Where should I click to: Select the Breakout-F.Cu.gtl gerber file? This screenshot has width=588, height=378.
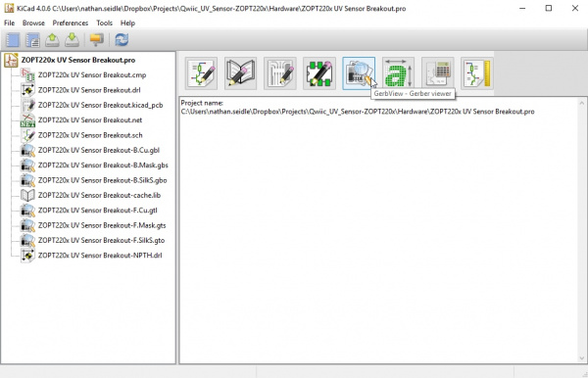pyautogui.click(x=97, y=211)
